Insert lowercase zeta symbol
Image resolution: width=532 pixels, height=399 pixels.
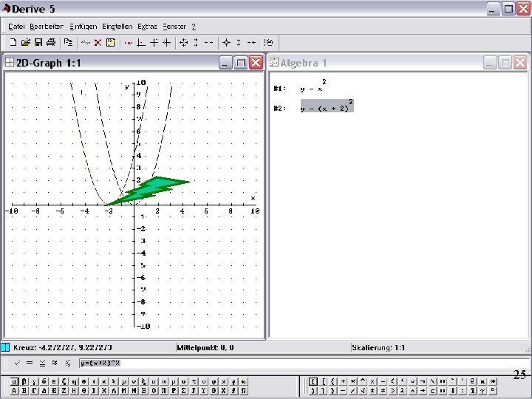(64, 381)
